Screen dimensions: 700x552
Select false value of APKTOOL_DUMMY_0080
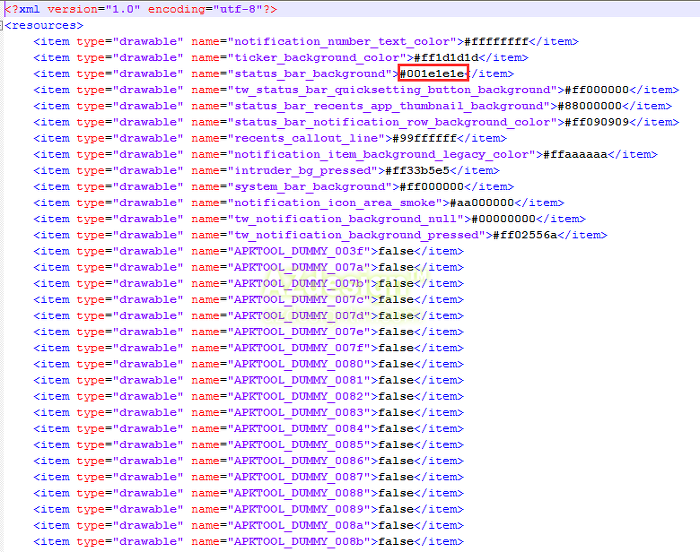pyautogui.click(x=396, y=364)
